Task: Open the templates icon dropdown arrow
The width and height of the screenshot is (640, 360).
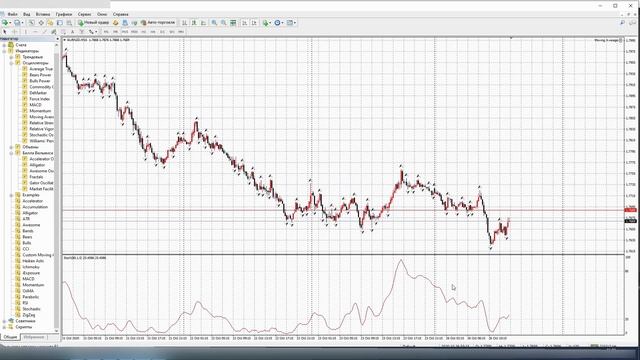Action: click(295, 23)
